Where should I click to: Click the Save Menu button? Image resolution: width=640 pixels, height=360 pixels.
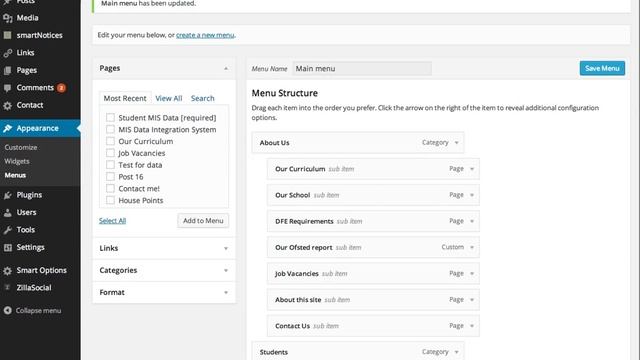click(602, 69)
